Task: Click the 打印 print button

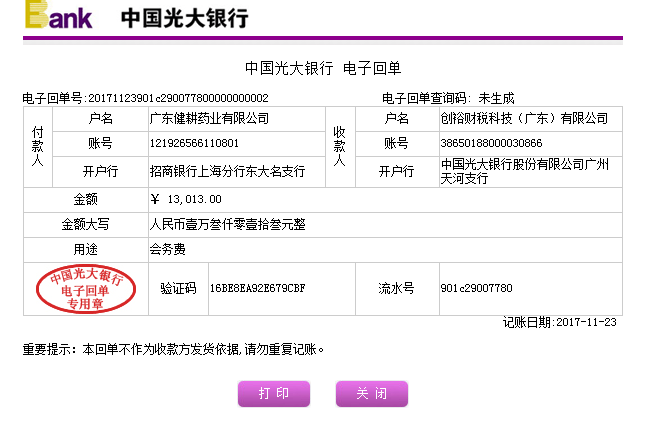Action: point(274,394)
